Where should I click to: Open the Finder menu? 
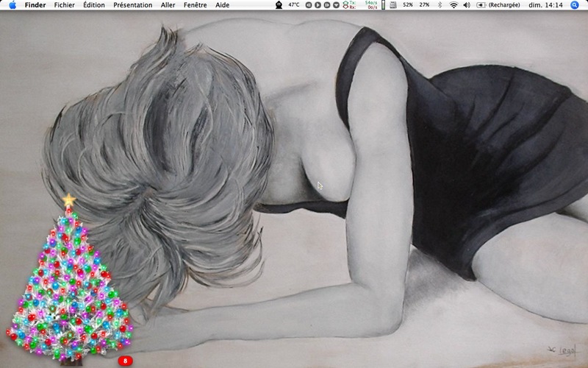(x=35, y=5)
